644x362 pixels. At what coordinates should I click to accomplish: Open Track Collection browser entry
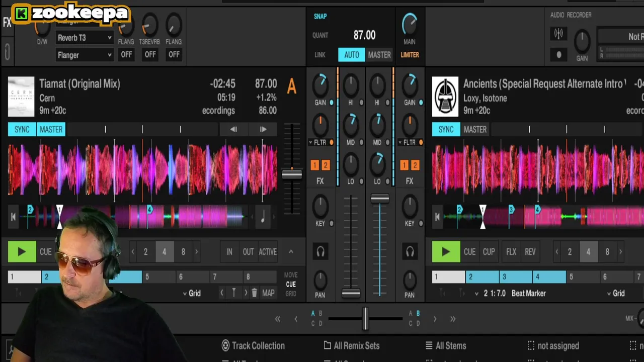(253, 346)
